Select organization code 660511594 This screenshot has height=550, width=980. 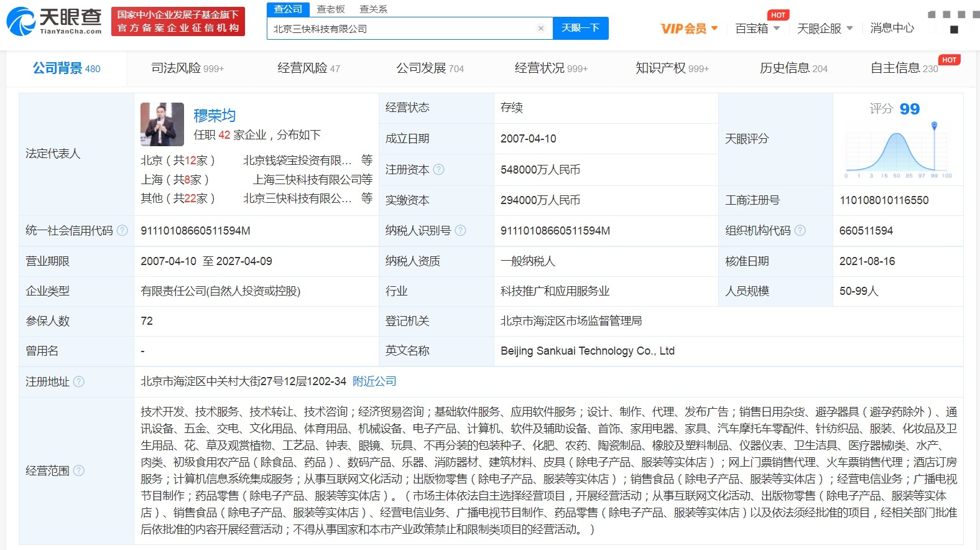pos(866,231)
